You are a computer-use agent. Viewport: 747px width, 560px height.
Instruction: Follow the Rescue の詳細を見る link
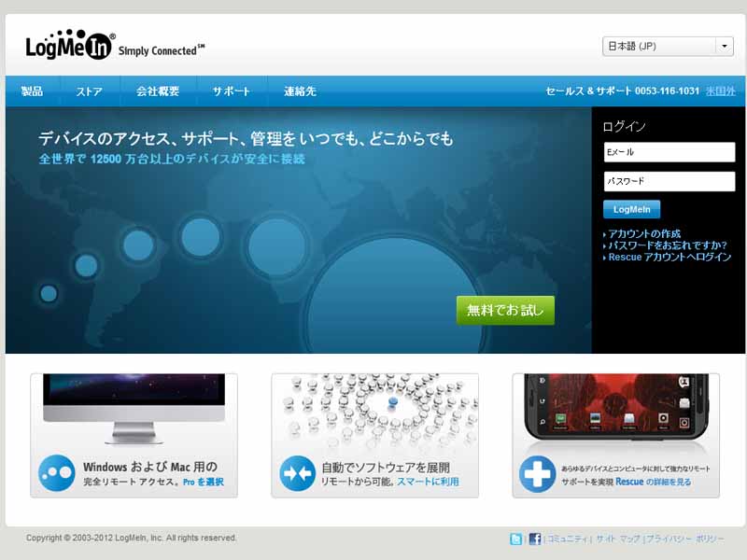(x=653, y=482)
